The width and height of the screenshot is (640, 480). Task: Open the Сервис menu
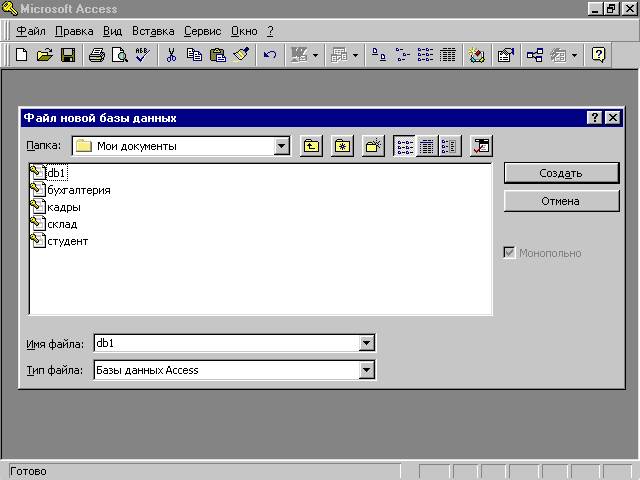200,31
